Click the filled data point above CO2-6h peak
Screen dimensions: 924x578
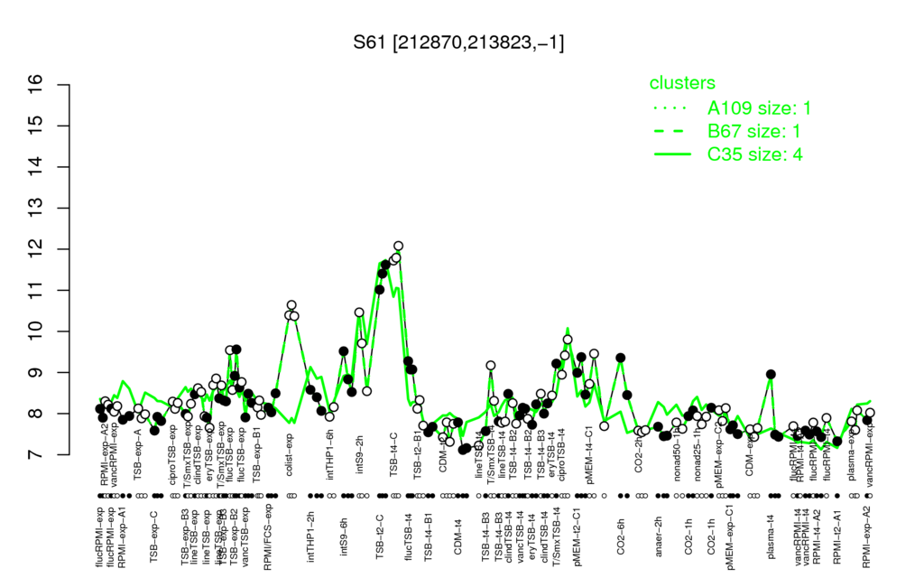point(620,358)
